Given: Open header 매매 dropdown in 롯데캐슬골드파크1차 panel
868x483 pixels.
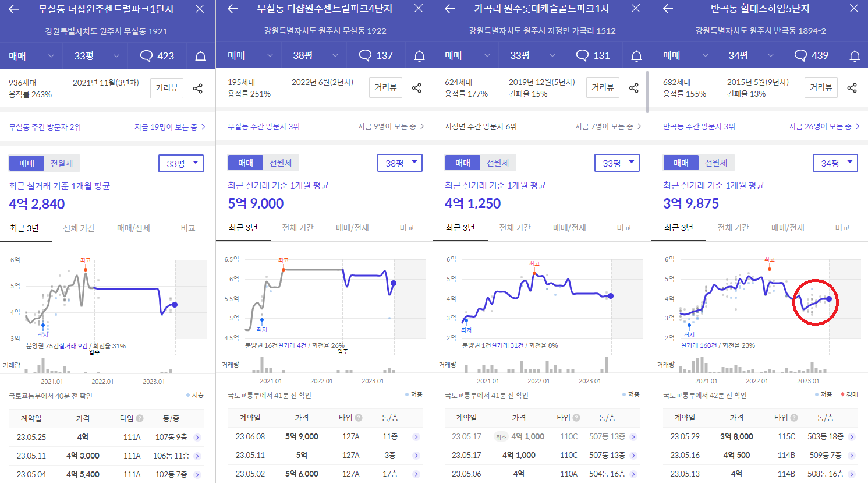Looking at the screenshot, I should point(465,55).
